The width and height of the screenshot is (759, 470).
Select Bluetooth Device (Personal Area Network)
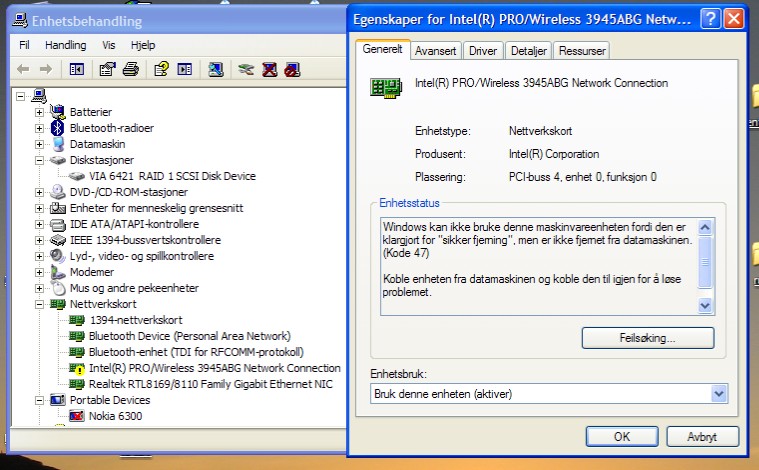click(190, 336)
